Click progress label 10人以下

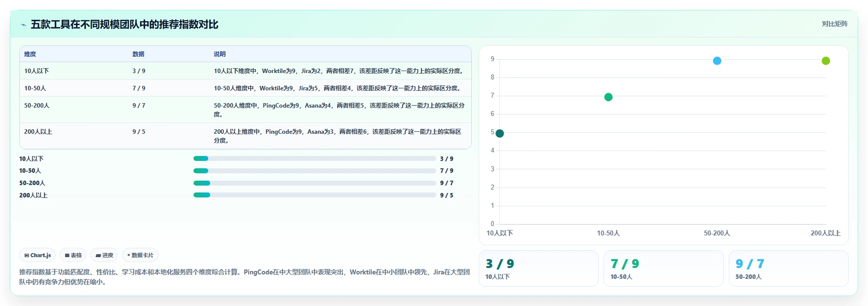tap(31, 159)
